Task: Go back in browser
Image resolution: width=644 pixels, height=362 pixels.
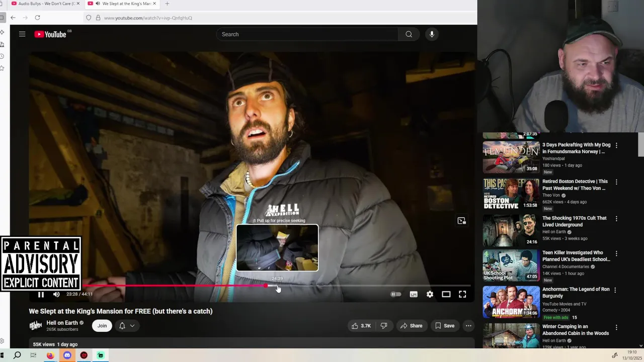Action: click(x=13, y=18)
